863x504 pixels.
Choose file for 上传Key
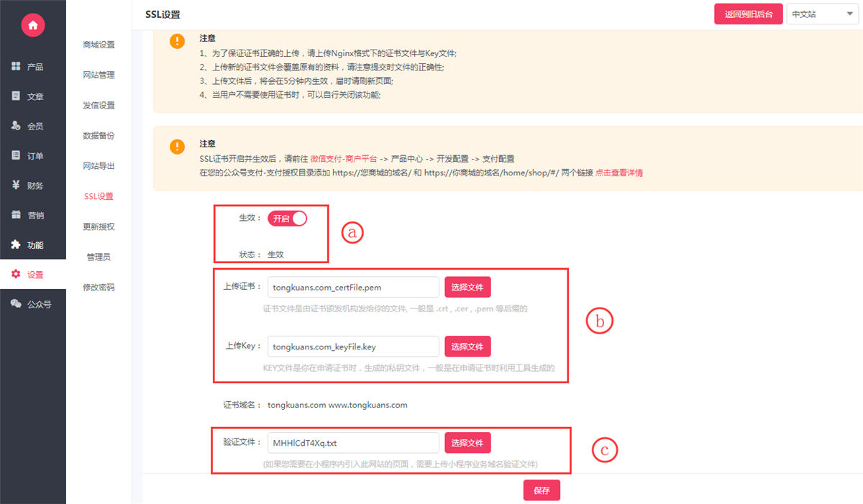[467, 347]
